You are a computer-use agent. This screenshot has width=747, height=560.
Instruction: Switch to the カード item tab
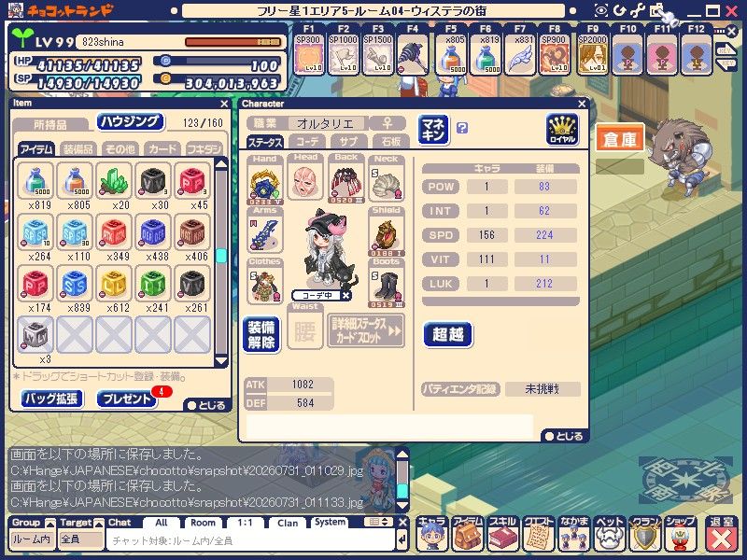point(162,149)
